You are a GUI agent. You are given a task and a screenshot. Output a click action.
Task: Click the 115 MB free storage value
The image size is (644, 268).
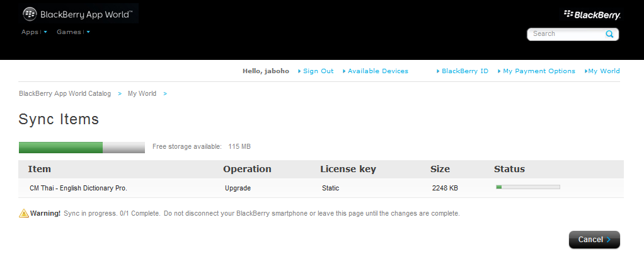tap(239, 146)
